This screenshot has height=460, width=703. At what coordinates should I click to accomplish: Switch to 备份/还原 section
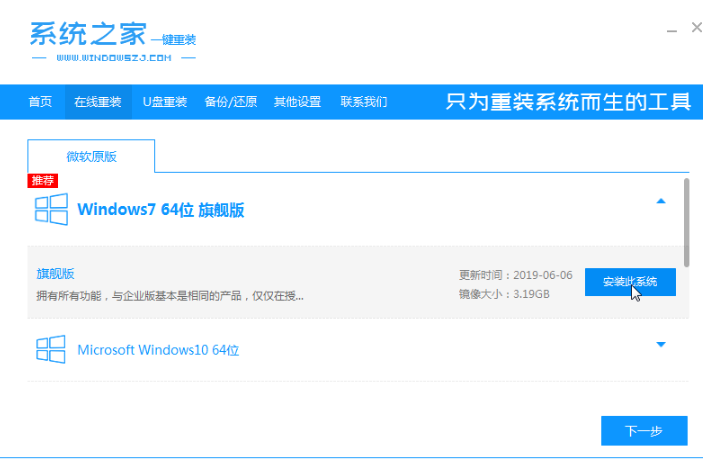(229, 102)
